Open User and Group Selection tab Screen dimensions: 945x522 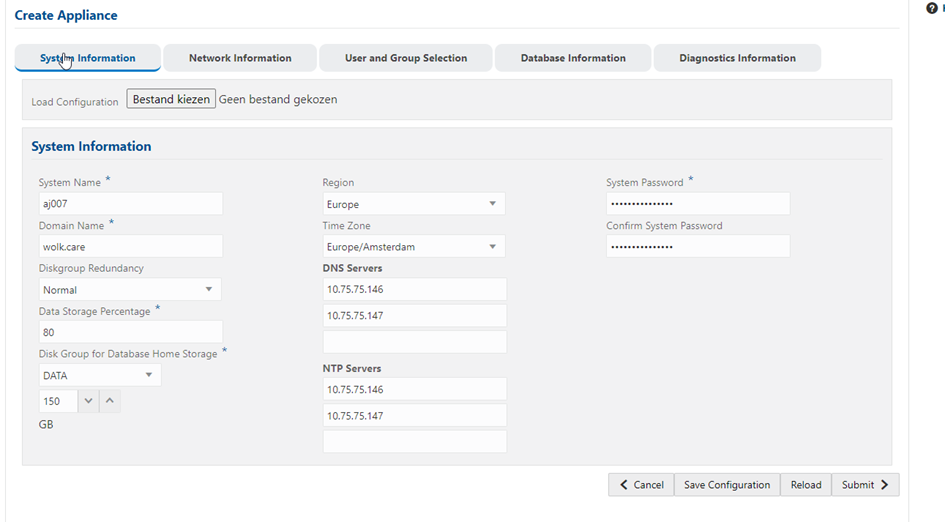[x=406, y=58]
